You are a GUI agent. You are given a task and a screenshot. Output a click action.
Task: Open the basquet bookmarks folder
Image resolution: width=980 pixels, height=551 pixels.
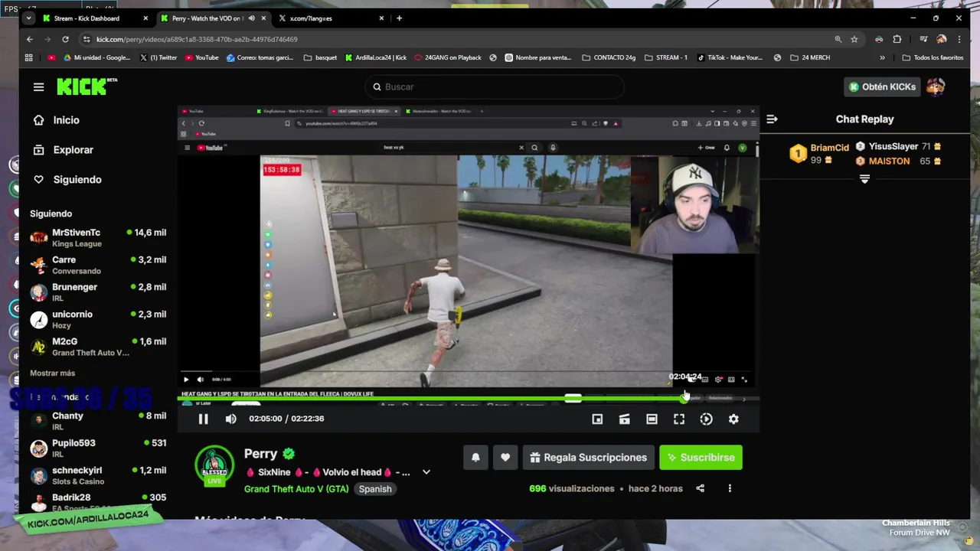pyautogui.click(x=320, y=57)
